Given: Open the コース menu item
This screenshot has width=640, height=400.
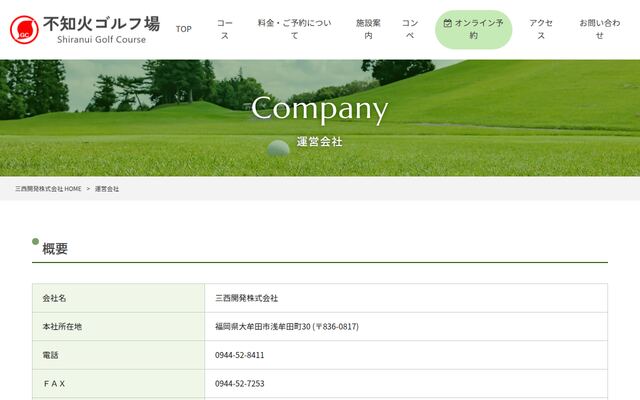Looking at the screenshot, I should point(225,29).
